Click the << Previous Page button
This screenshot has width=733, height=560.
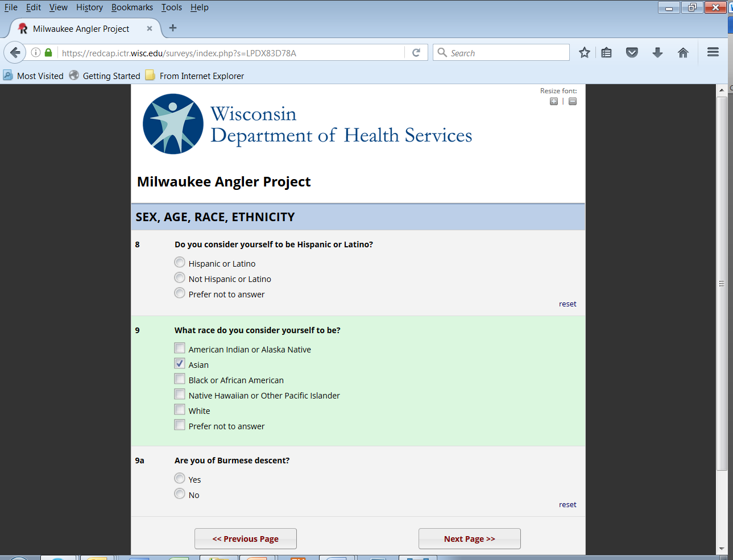click(x=246, y=538)
